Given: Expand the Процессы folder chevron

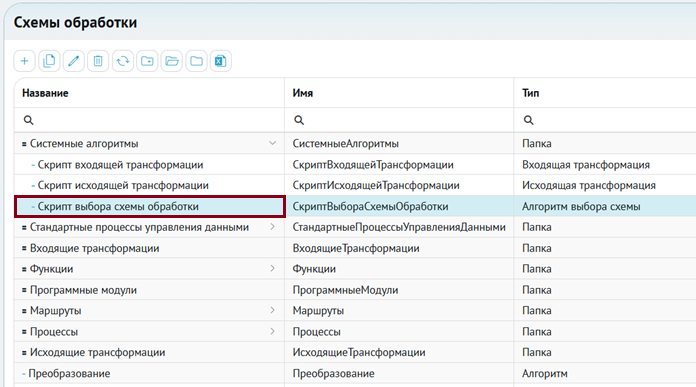Looking at the screenshot, I should point(273,331).
